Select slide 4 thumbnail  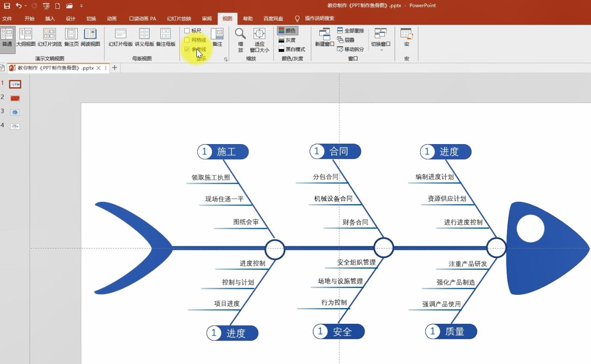pyautogui.click(x=15, y=126)
